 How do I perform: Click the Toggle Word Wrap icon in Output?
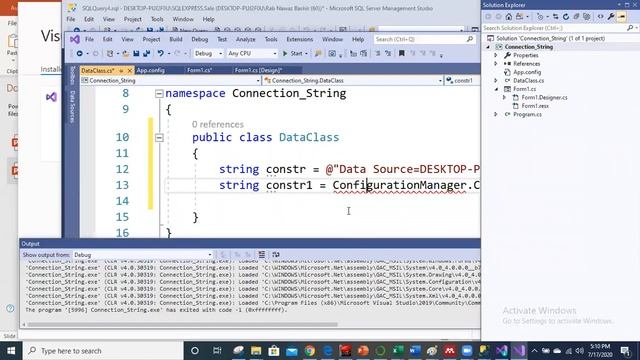click(x=276, y=255)
